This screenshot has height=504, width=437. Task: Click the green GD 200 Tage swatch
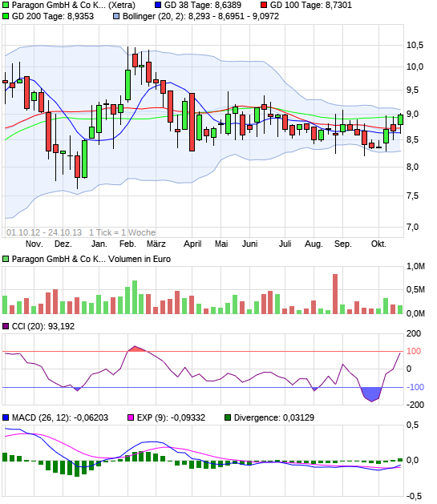pos(6,16)
